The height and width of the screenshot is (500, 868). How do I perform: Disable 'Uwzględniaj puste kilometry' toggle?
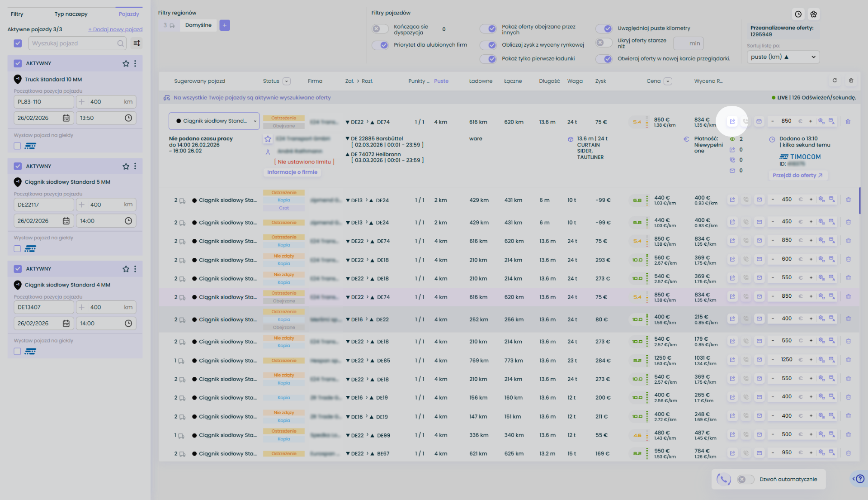pyautogui.click(x=604, y=29)
